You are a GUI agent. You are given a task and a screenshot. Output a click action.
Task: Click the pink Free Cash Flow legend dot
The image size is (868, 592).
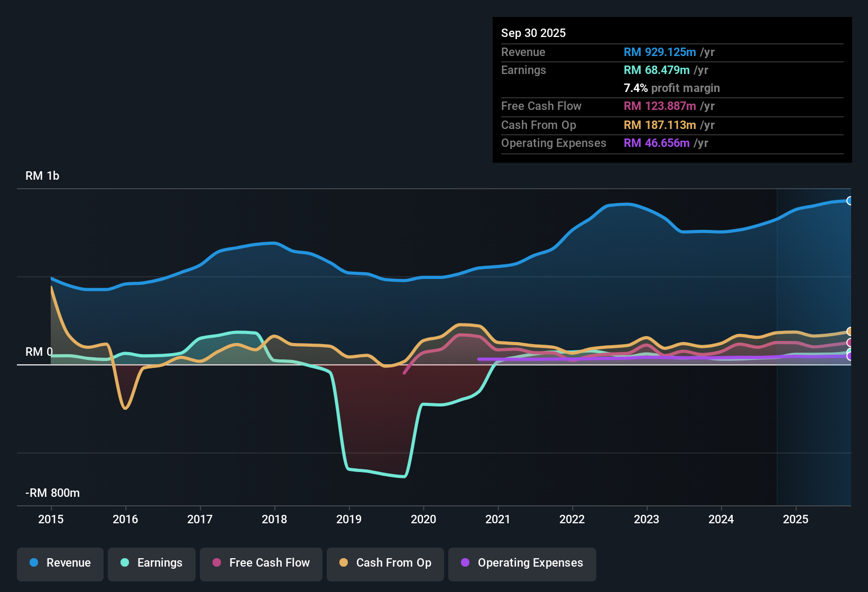click(x=216, y=563)
